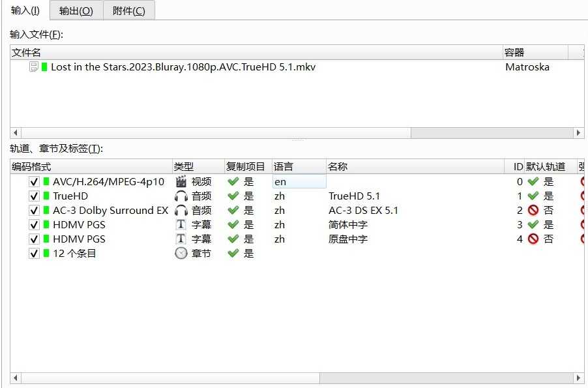Click the video clapperboard icon of AVC track
Viewport: 588px width, 388px height.
(181, 182)
